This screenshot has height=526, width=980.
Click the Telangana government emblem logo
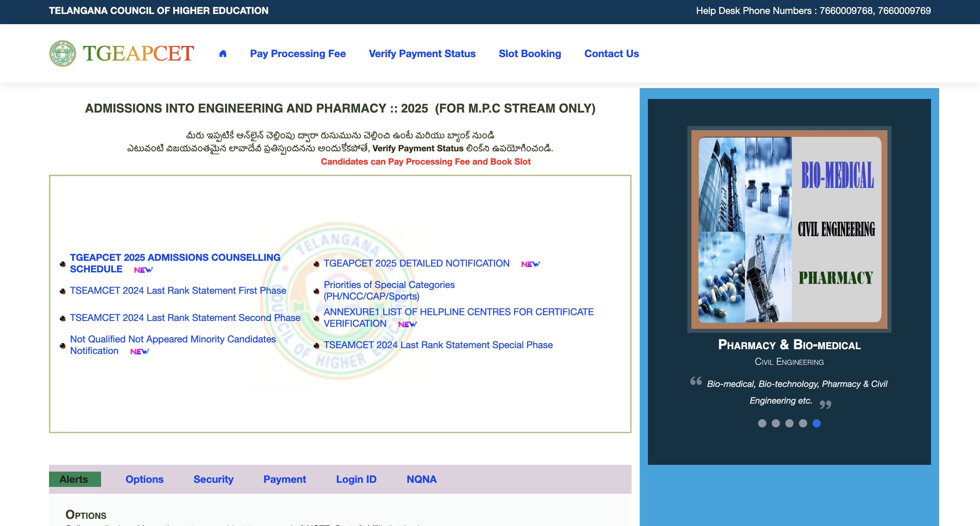[63, 53]
